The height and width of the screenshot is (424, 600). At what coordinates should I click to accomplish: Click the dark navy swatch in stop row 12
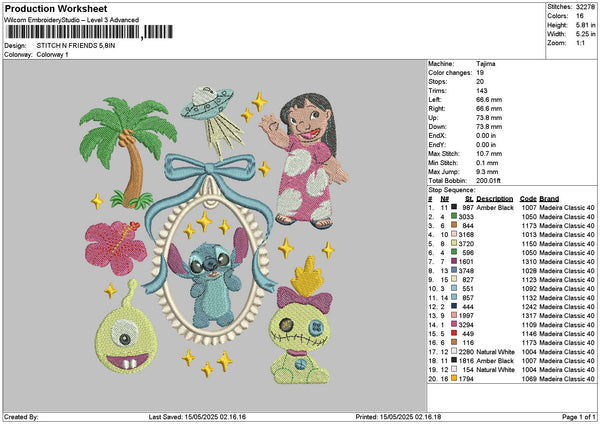pos(454,307)
